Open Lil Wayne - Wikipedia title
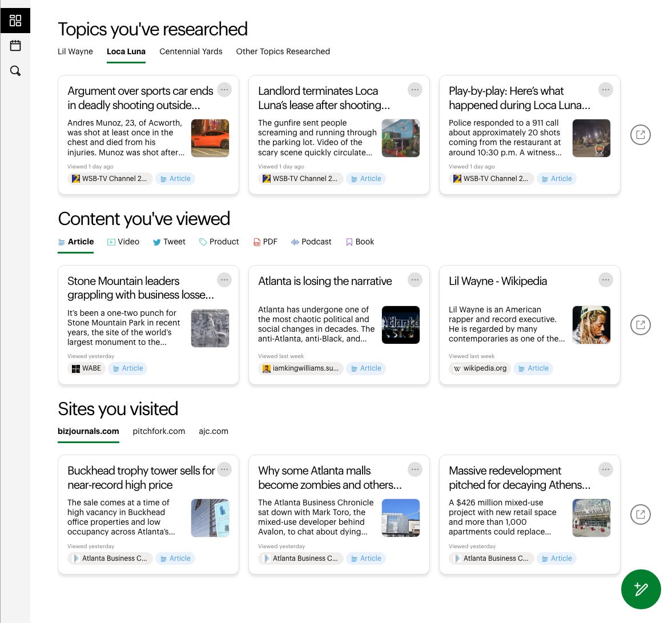 (497, 282)
